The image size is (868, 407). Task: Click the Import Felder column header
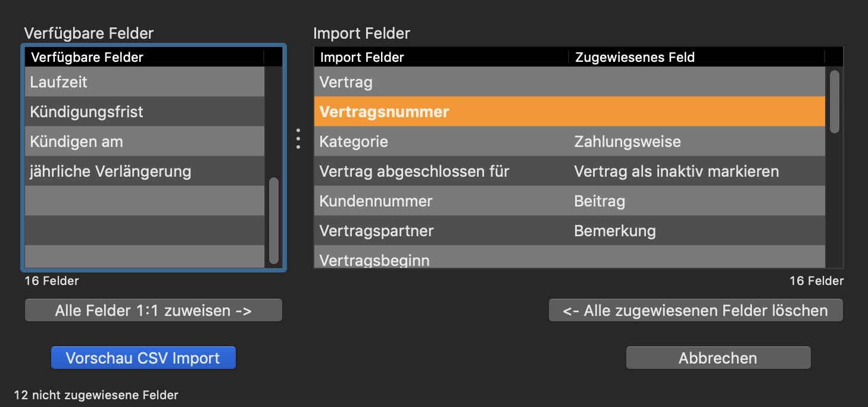pyautogui.click(x=441, y=57)
